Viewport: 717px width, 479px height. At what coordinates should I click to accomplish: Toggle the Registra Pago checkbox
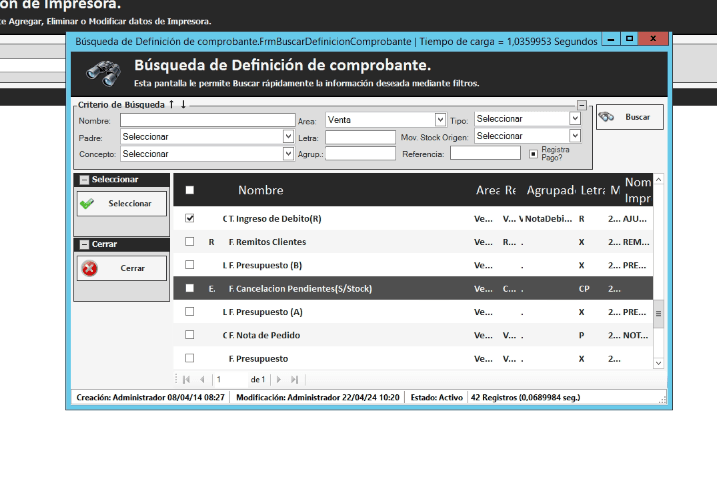click(533, 154)
